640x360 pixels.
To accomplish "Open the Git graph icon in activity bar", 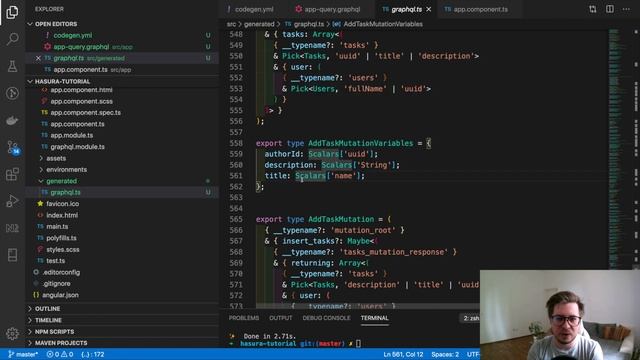I will (12, 93).
